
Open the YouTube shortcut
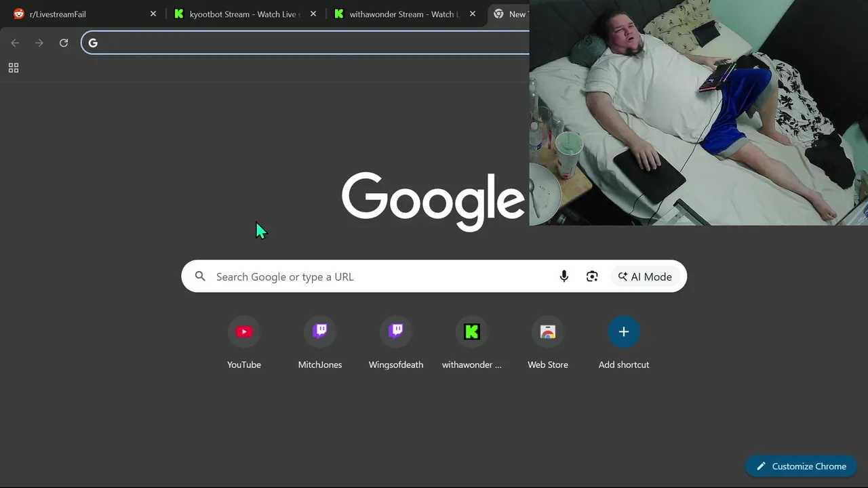[x=244, y=343]
